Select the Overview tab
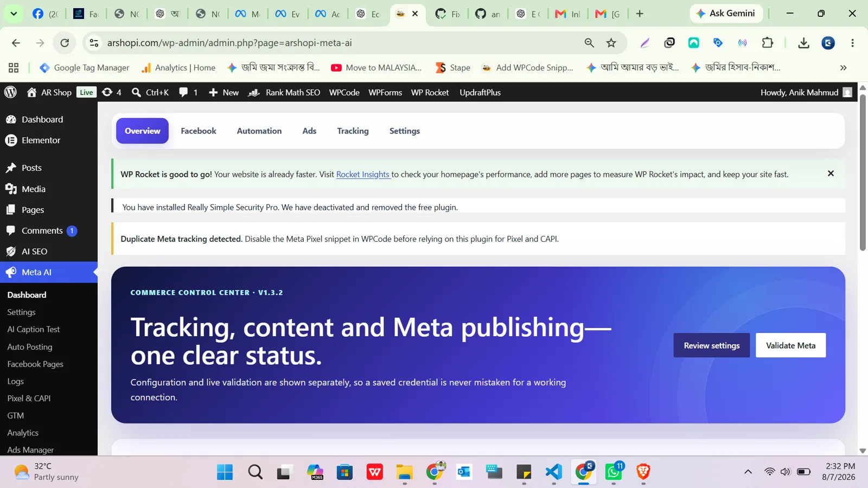 point(142,131)
